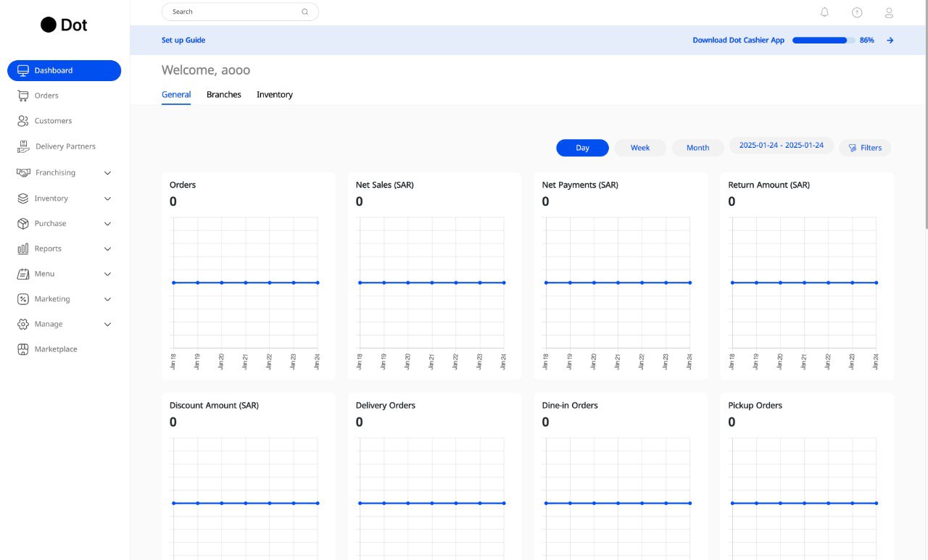Open Delivery Partners via its sidebar icon
Image resolution: width=928 pixels, height=560 pixels.
click(x=24, y=146)
